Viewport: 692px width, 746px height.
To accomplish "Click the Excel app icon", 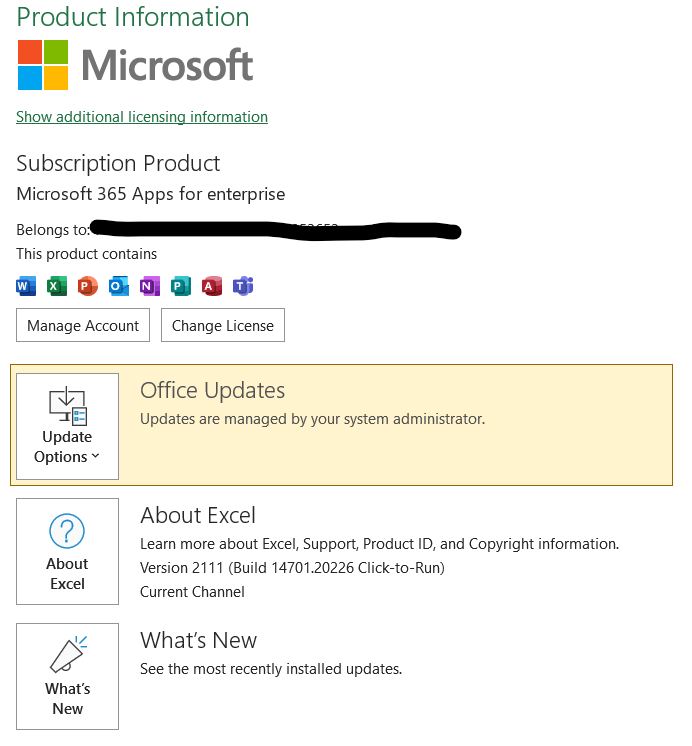I will click(x=57, y=286).
